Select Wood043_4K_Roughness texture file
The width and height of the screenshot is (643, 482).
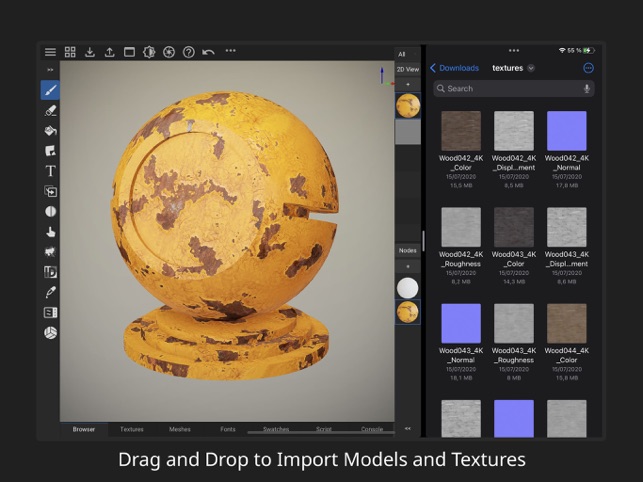tap(514, 342)
